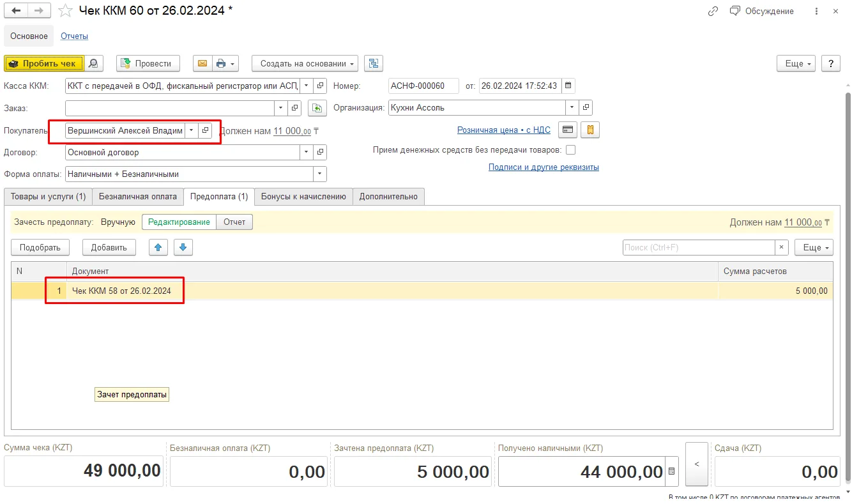
Task: Open the Розничная цена • с НДС link
Action: click(x=504, y=130)
